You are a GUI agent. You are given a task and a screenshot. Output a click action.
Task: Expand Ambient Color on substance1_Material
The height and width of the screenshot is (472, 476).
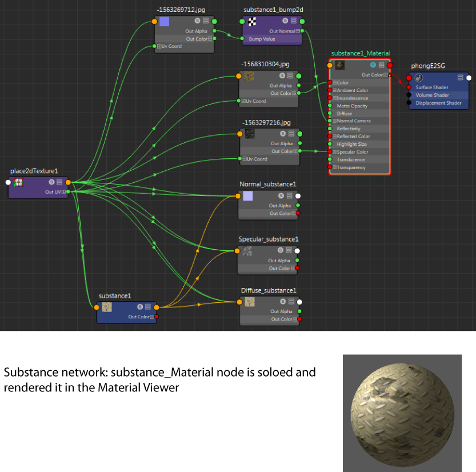pyautogui.click(x=334, y=90)
